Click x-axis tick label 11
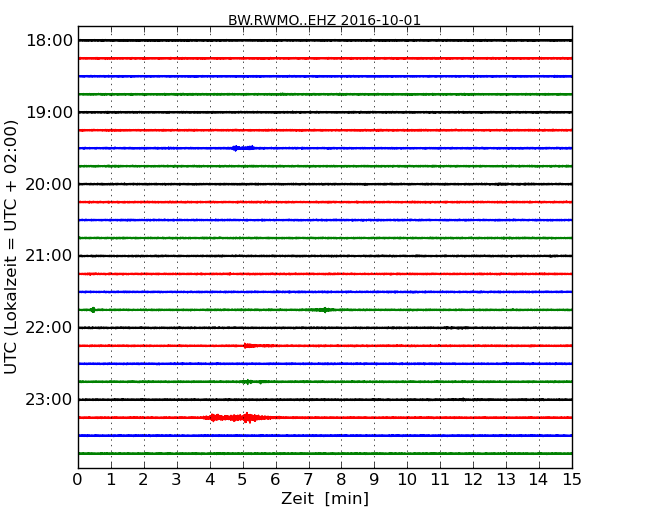650x520 pixels. click(440, 479)
